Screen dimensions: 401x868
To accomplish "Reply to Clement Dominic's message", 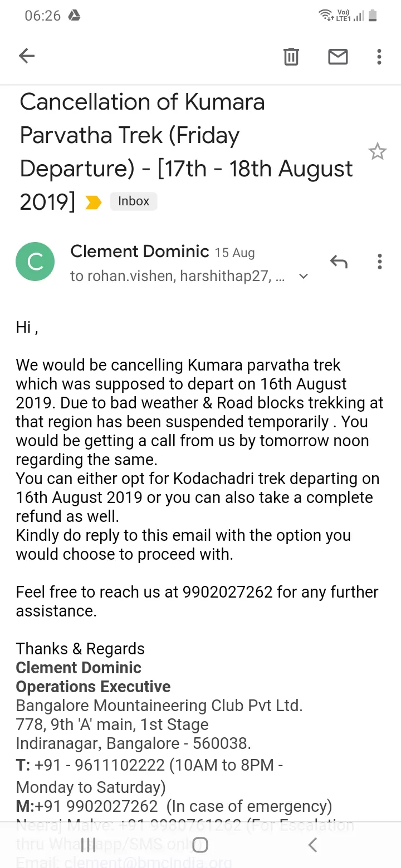I will coord(339,261).
